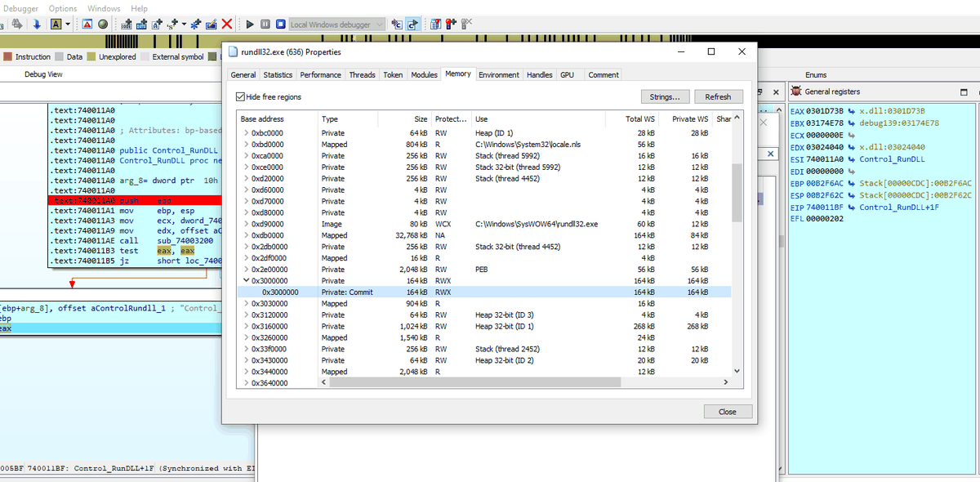Collapse the 0x3000000 memory region row

pos(246,280)
